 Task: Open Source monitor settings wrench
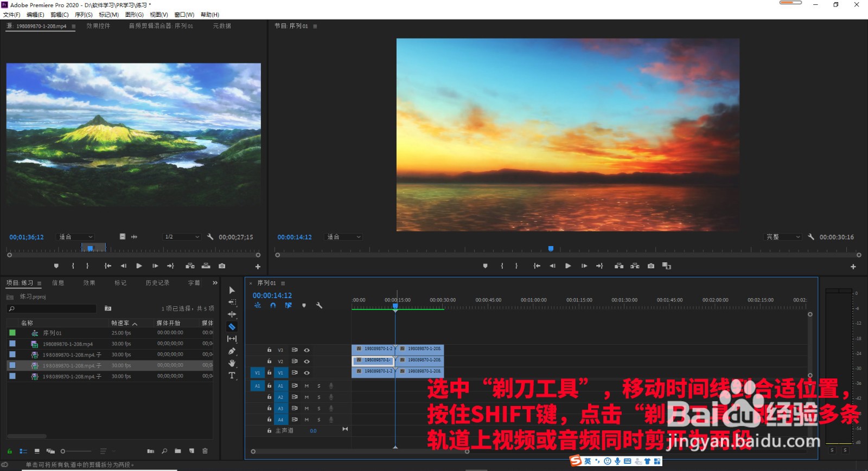(210, 237)
